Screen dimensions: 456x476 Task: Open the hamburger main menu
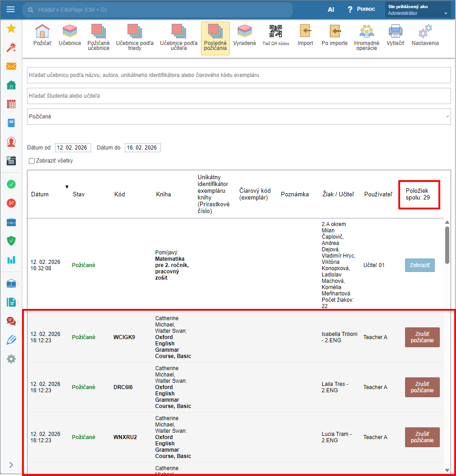tap(11, 9)
